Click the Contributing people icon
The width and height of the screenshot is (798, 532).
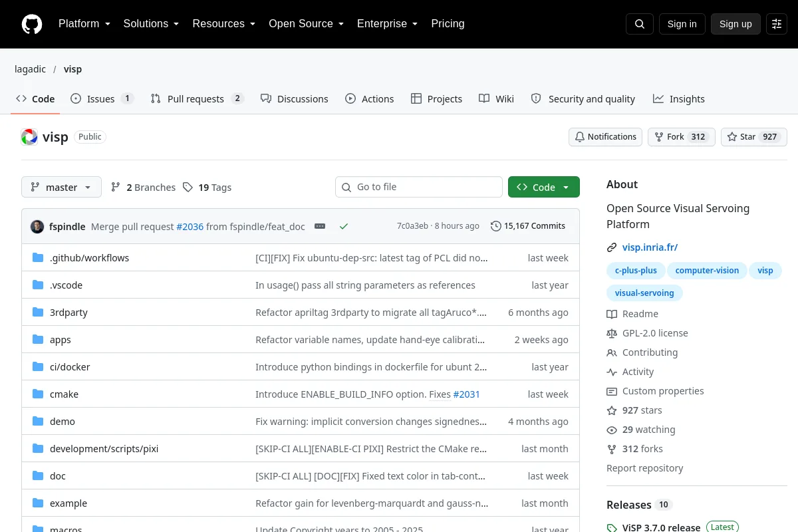pyautogui.click(x=612, y=352)
